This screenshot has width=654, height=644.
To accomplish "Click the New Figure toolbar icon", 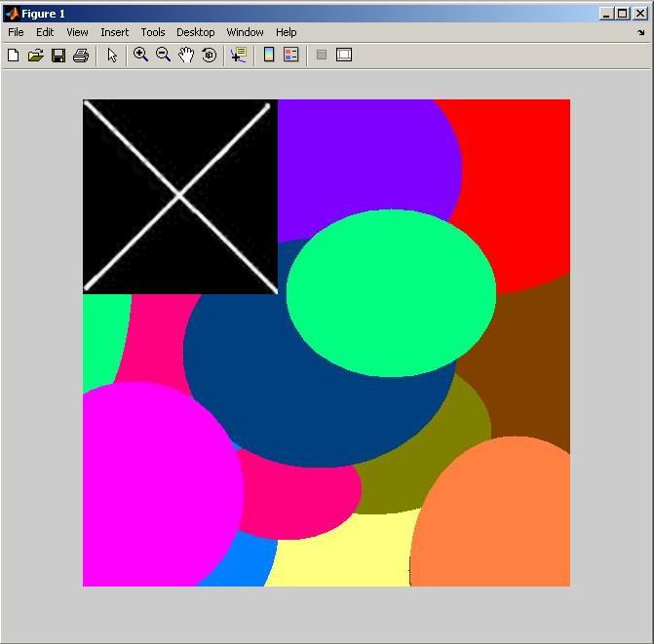I will [x=14, y=56].
